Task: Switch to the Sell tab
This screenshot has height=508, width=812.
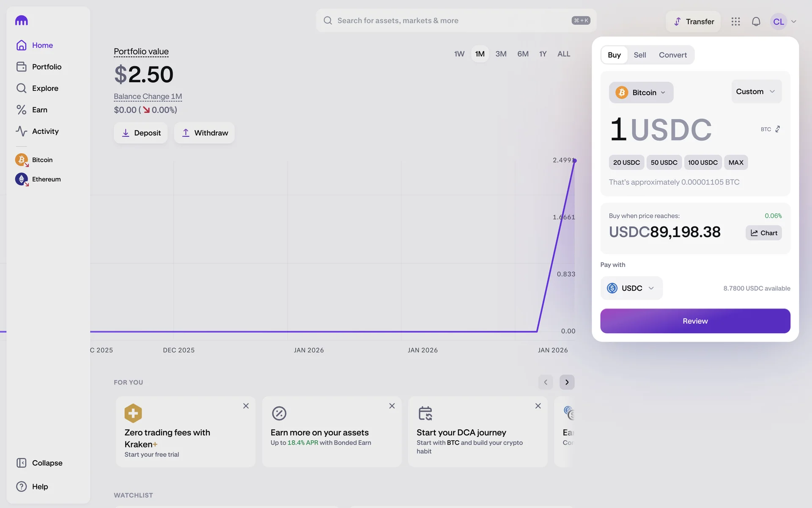Action: 639,55
